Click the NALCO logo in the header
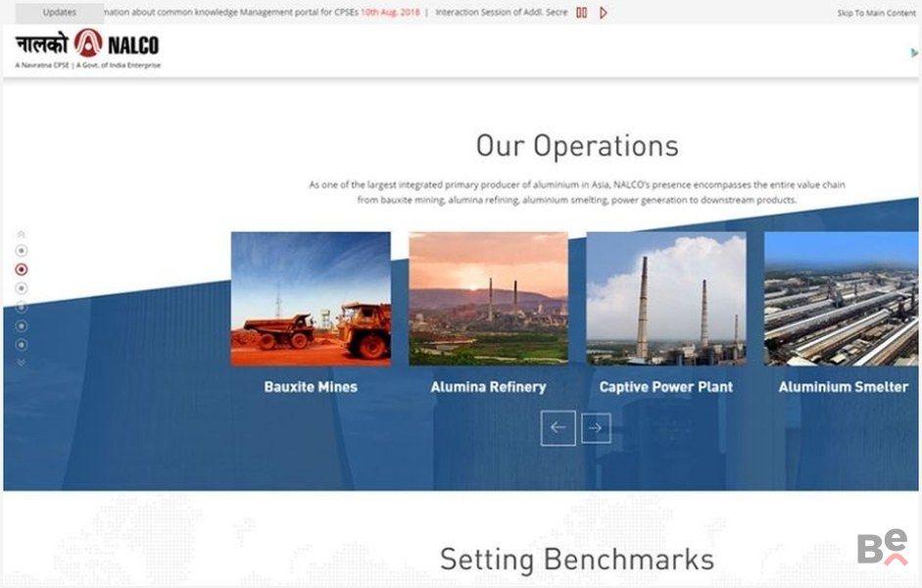Image resolution: width=922 pixels, height=588 pixels. (87, 45)
